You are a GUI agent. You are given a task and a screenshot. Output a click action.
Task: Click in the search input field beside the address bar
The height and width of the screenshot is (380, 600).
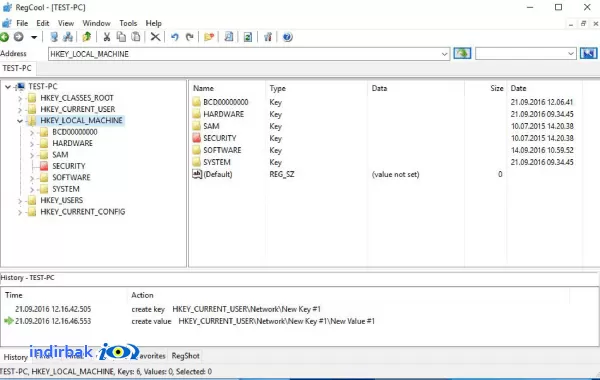click(x=521, y=54)
